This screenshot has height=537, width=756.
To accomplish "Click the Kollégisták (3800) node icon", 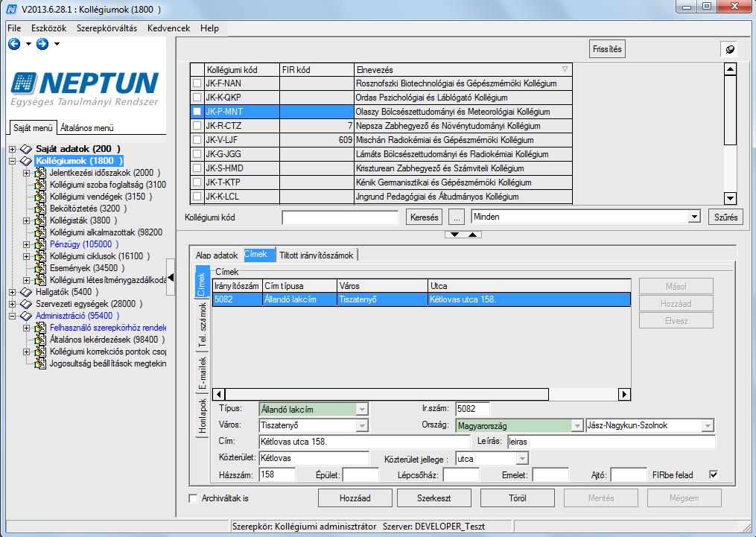I will click(40, 220).
